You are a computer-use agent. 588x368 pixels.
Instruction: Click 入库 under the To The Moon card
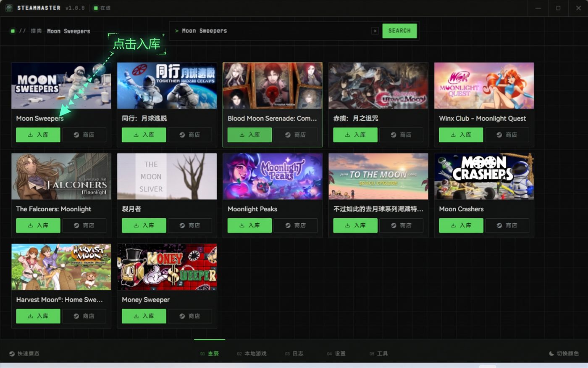pos(355,225)
